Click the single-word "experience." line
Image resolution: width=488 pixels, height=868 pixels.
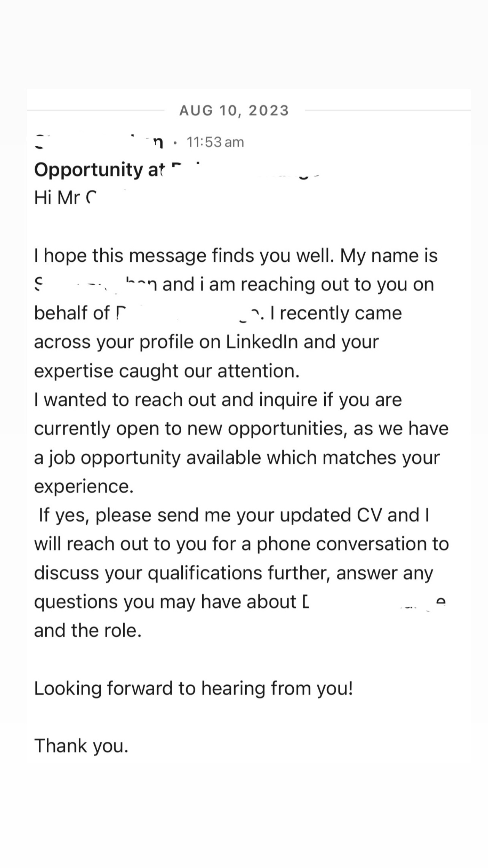[x=84, y=486]
